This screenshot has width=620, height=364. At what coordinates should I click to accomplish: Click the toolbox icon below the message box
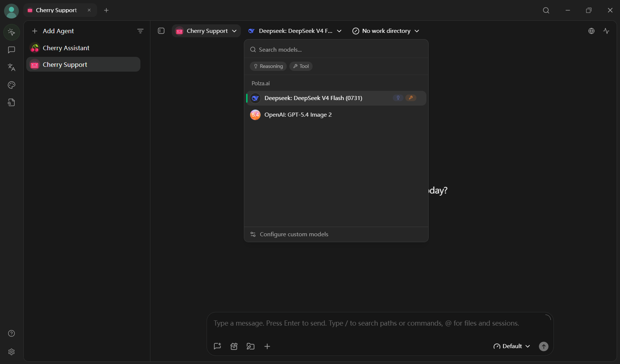[x=234, y=346]
